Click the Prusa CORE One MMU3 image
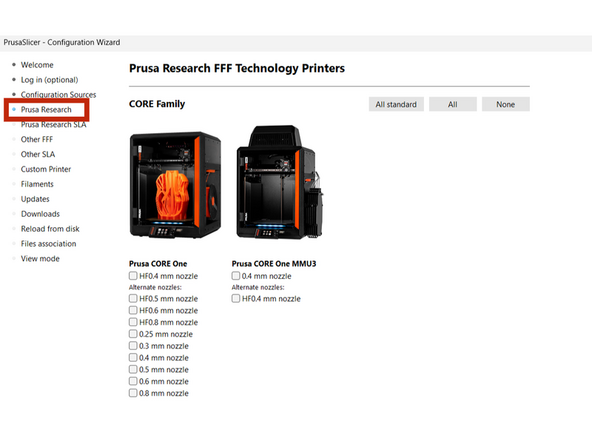592x444 pixels. click(279, 183)
